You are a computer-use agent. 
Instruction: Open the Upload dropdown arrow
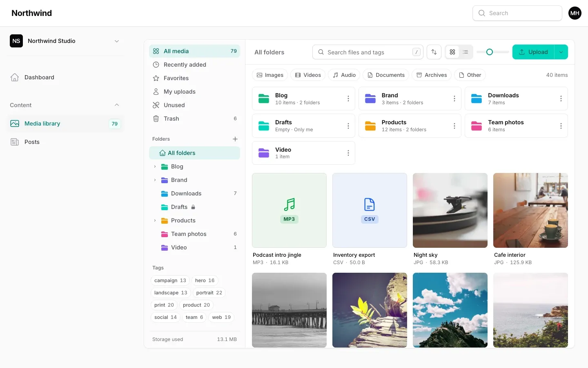pyautogui.click(x=561, y=52)
